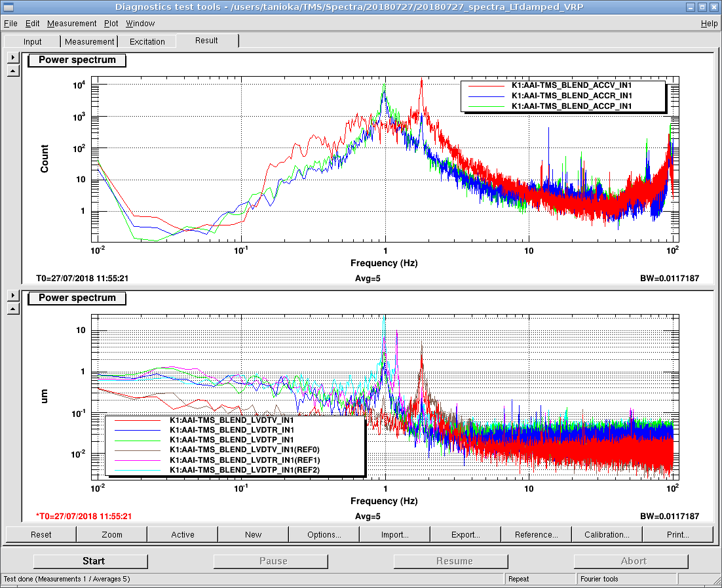The height and width of the screenshot is (588, 722).
Task: Click the K1:AAI-TMS_BLEND_ACCP_IN1 legend entry
Action: (571, 106)
